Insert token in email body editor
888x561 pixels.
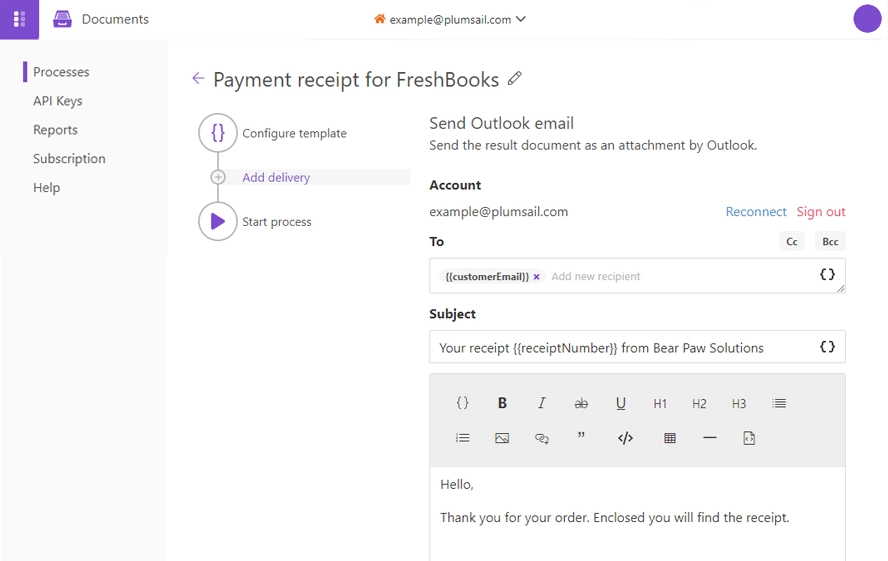pyautogui.click(x=463, y=403)
